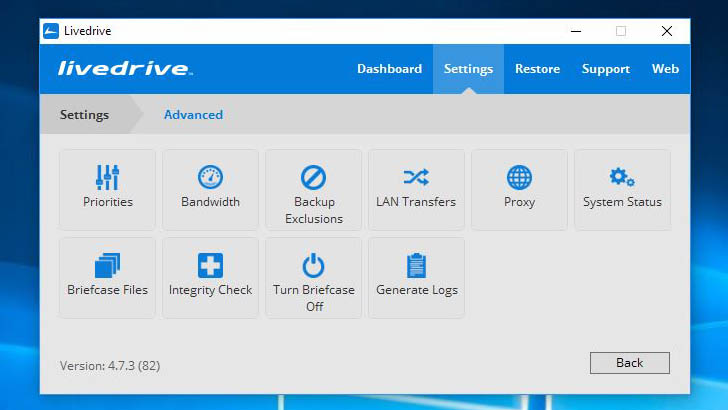Click the livedrive logo in header
The image size is (728, 410).
click(x=124, y=69)
